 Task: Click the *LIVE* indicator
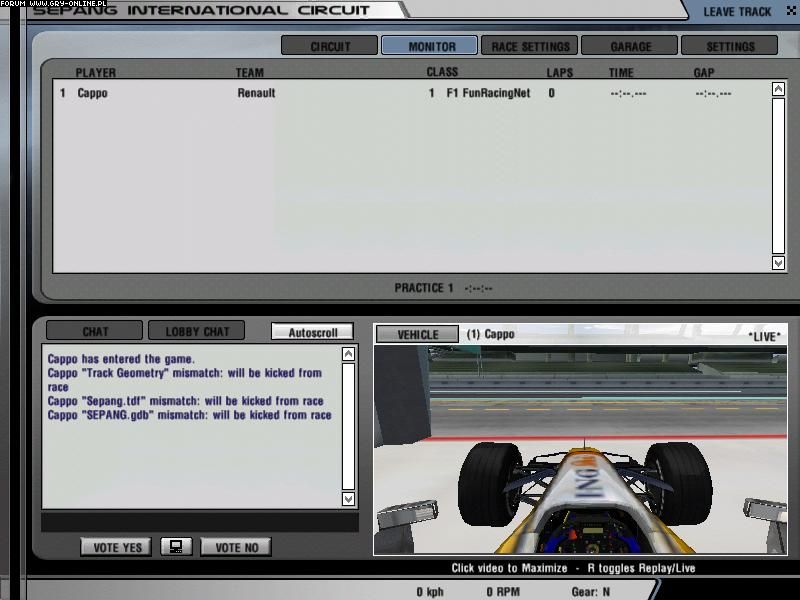[764, 336]
